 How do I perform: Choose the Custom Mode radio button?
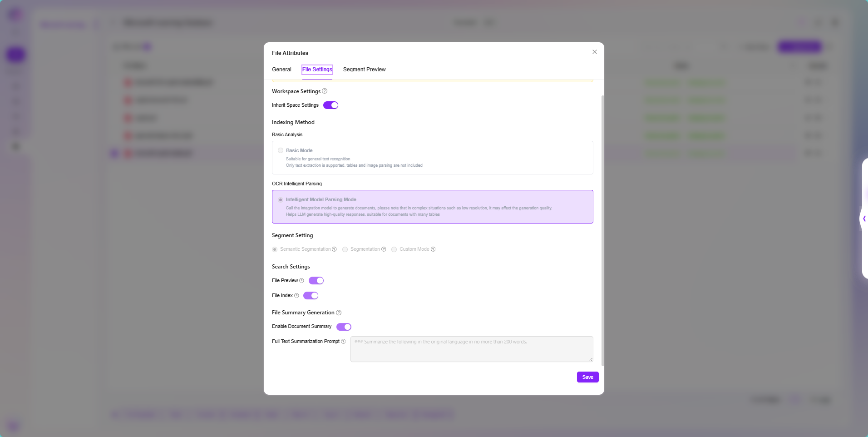[394, 249]
